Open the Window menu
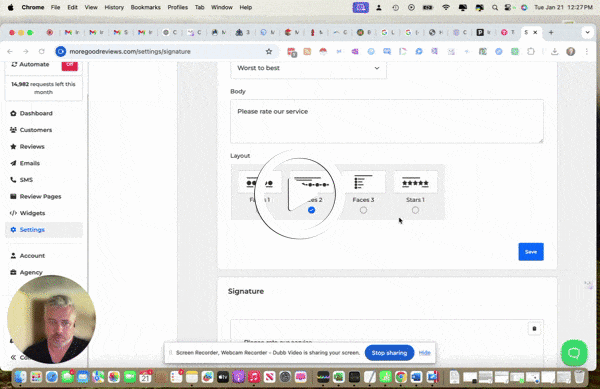 [222, 7]
